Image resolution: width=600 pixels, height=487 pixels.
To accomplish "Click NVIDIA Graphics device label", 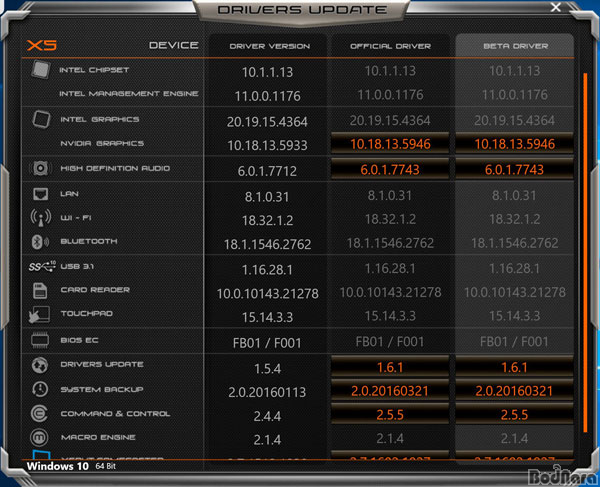I will (x=102, y=143).
